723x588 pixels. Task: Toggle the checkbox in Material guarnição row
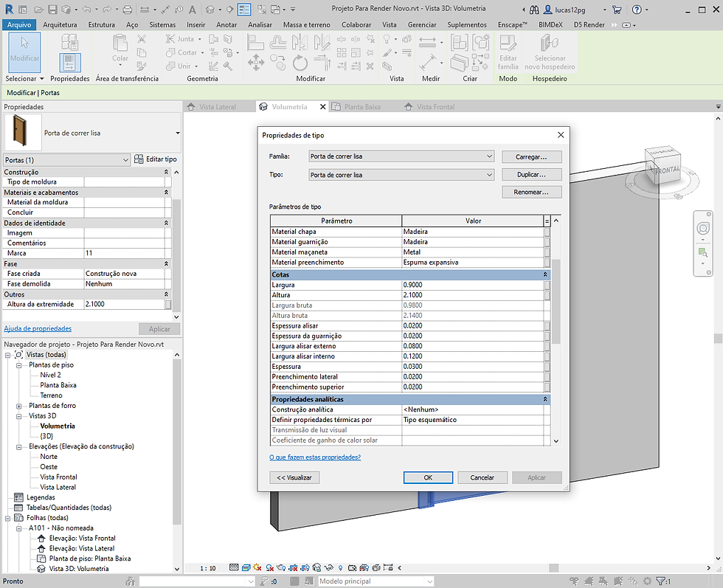coord(547,242)
